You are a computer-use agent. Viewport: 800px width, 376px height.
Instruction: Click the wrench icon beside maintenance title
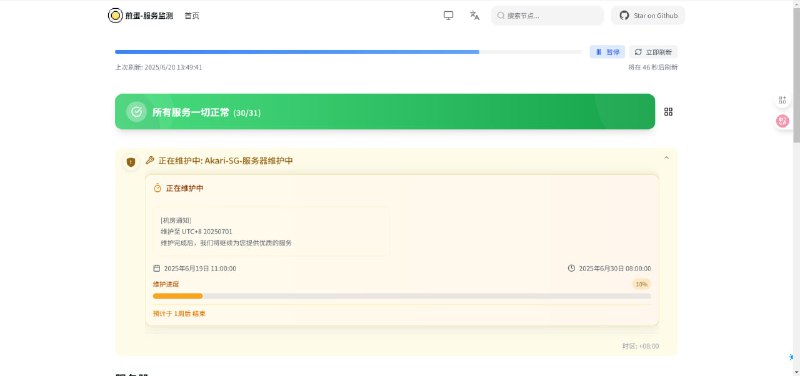[x=150, y=160]
